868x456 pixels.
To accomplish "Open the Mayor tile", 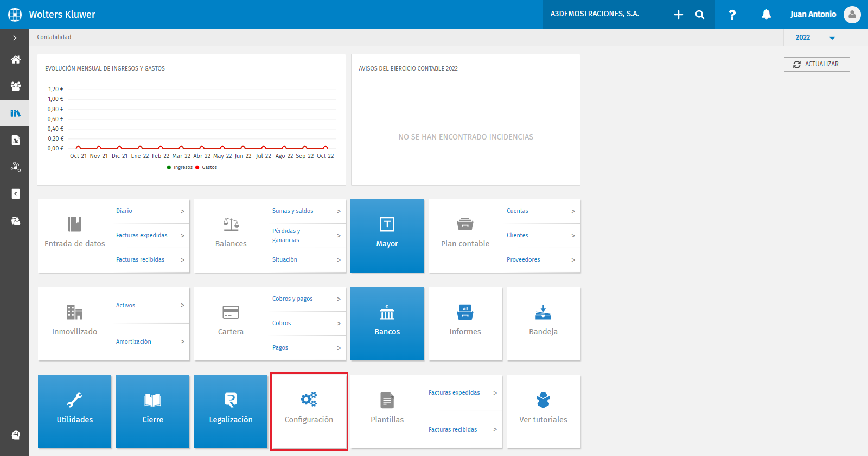I will click(387, 236).
